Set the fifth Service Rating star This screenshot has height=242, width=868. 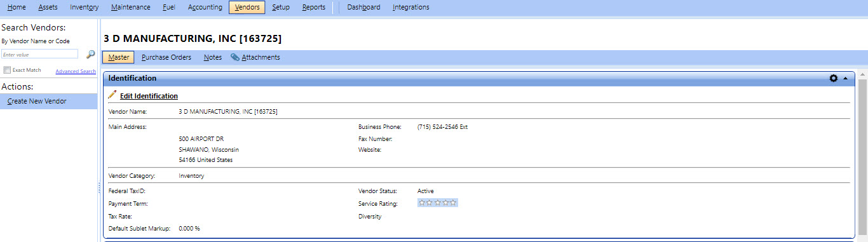(453, 203)
